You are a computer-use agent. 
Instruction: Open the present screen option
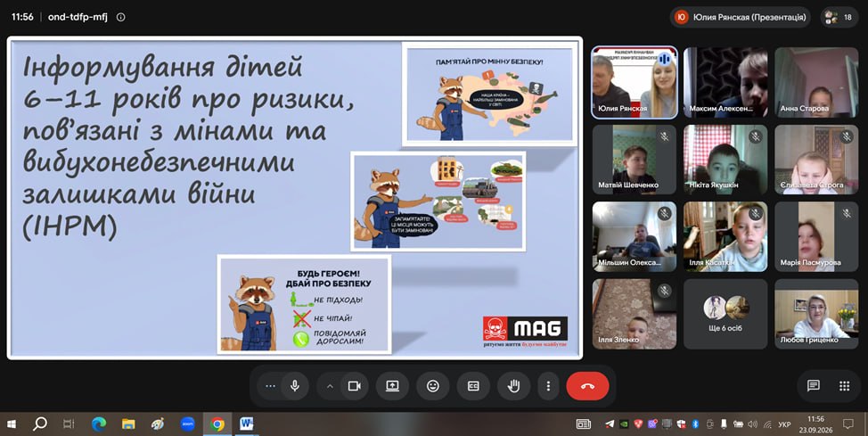[x=392, y=386]
